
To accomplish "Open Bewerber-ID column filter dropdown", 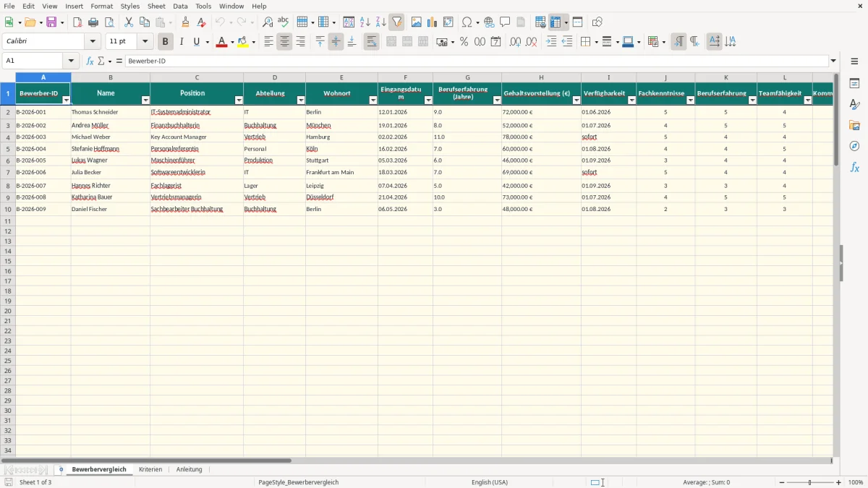I will (67, 100).
